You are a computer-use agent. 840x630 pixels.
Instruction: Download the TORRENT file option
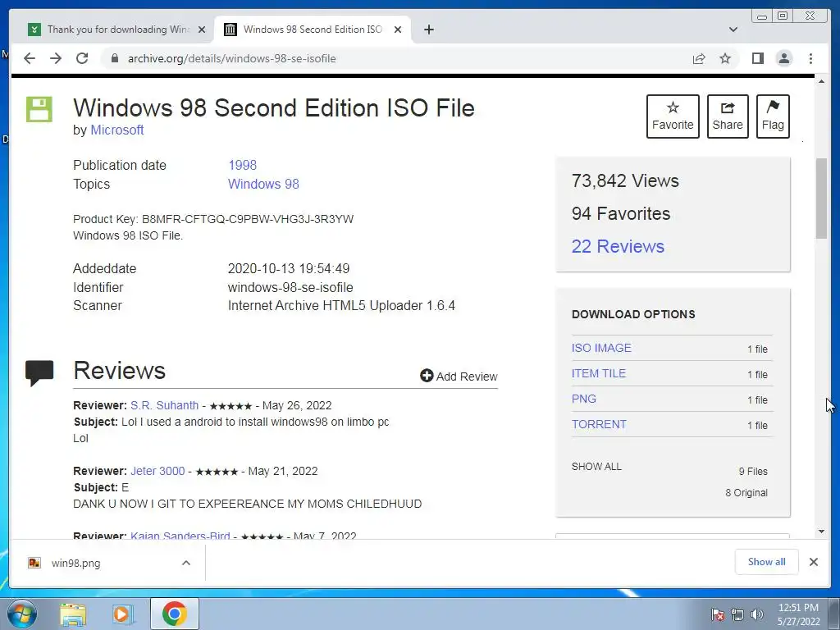point(599,424)
